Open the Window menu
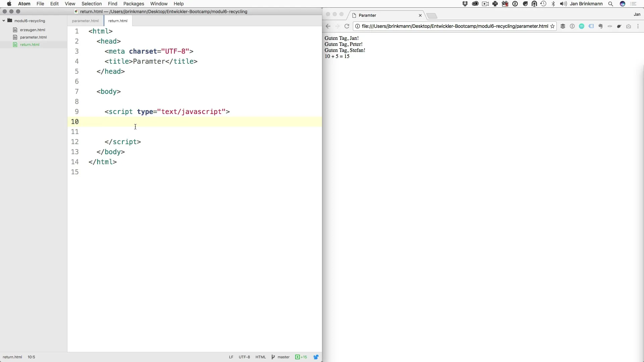 tap(159, 4)
